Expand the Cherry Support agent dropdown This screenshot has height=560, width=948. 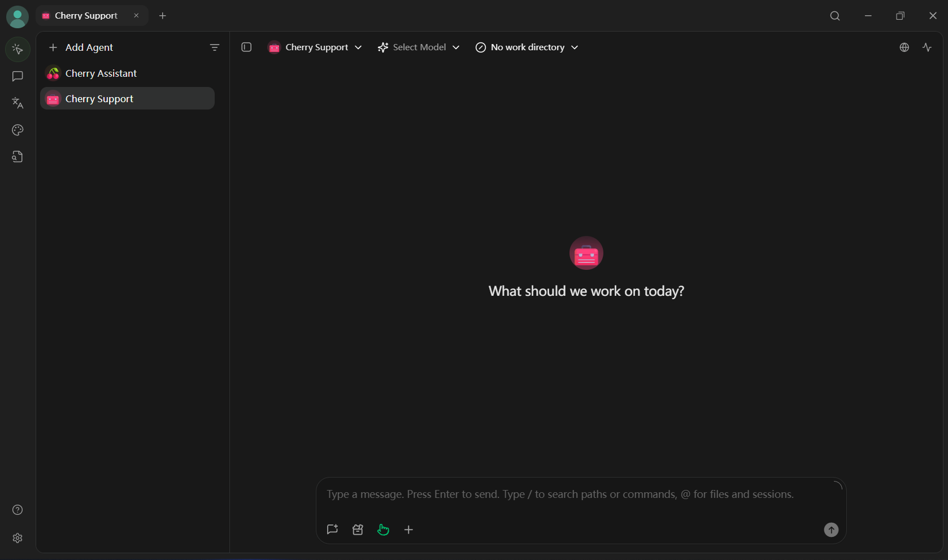(315, 47)
